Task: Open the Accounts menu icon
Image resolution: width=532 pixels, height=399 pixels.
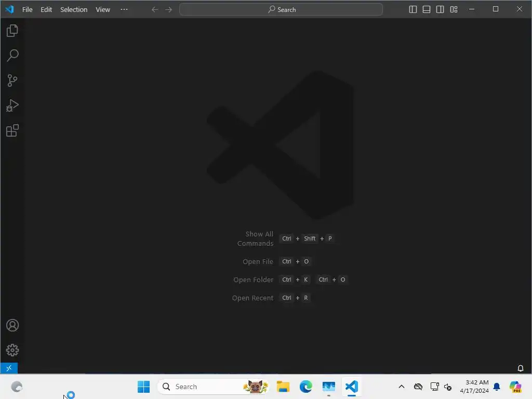Action: click(x=12, y=325)
